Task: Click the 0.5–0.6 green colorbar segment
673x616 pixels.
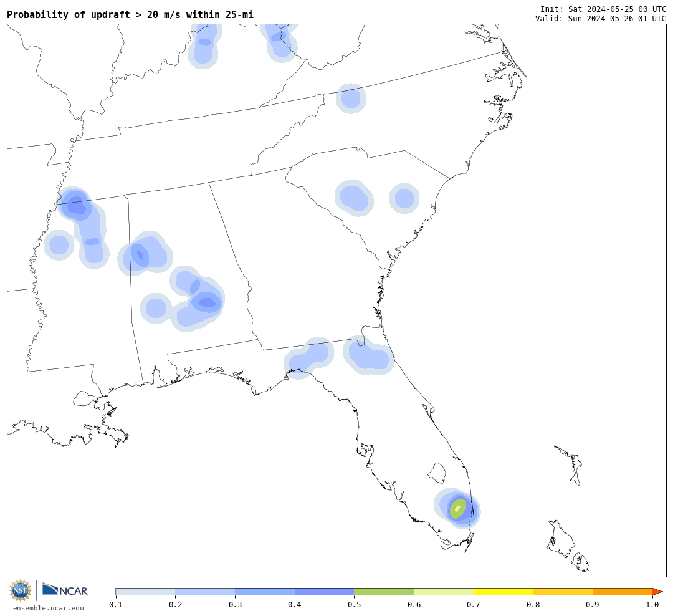Action: tap(384, 592)
